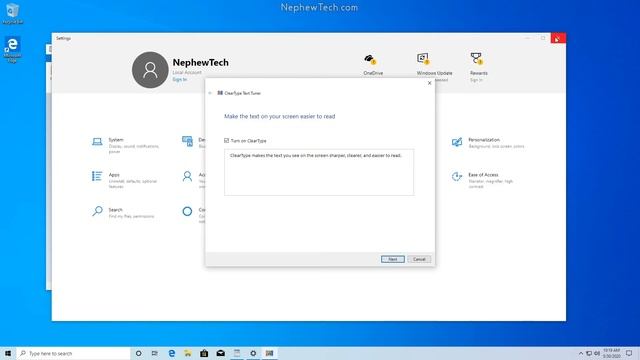Open the taskbar clock and date
640x360 pixels.
point(611,353)
